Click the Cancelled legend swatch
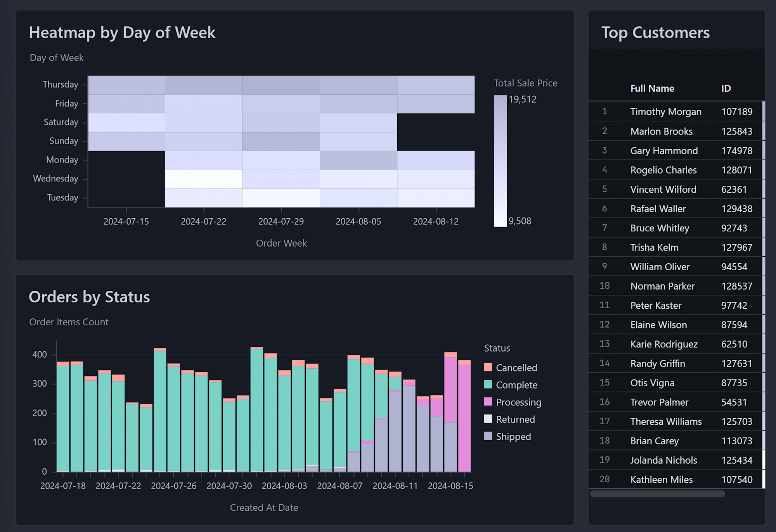The height and width of the screenshot is (532, 776). pos(488,367)
